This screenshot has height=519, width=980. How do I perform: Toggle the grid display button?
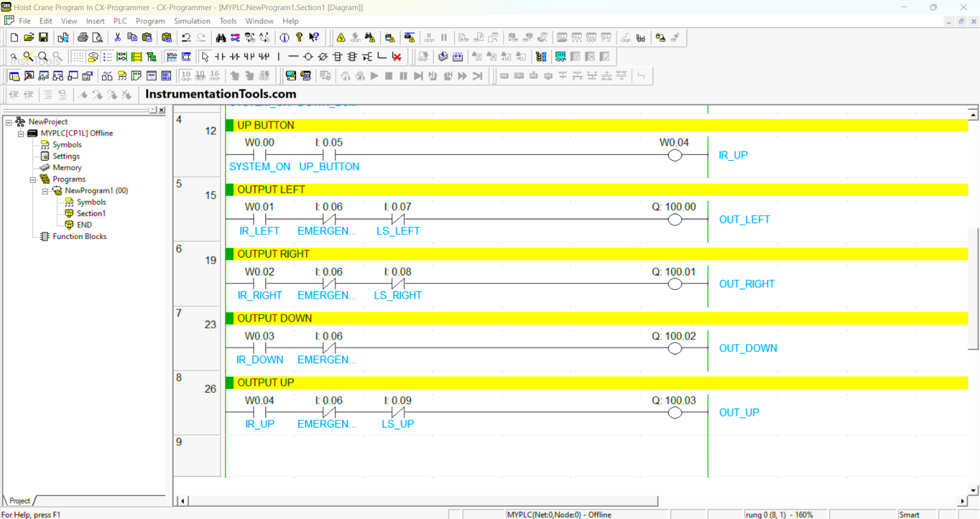click(78, 57)
